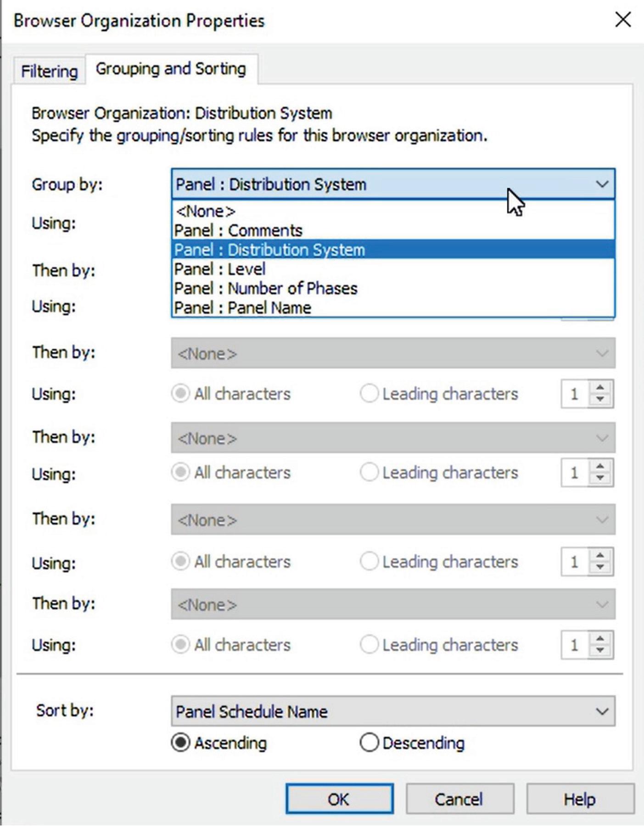The image size is (644, 826).
Task: Open Help for this dialog
Action: click(x=580, y=799)
